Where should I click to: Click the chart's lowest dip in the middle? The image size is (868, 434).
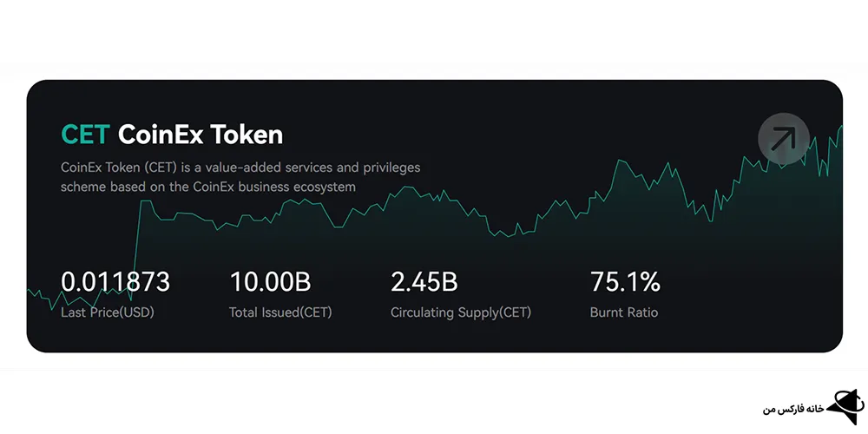click(x=510, y=236)
